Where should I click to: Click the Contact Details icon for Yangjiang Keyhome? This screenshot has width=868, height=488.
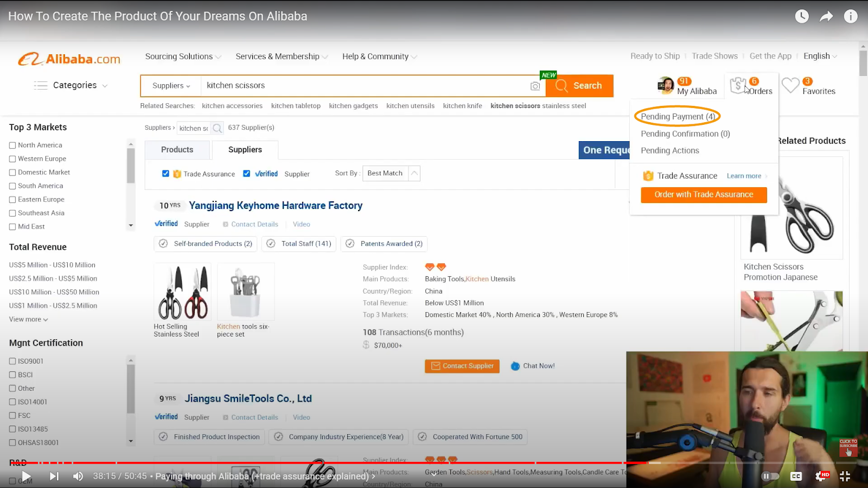click(x=225, y=224)
